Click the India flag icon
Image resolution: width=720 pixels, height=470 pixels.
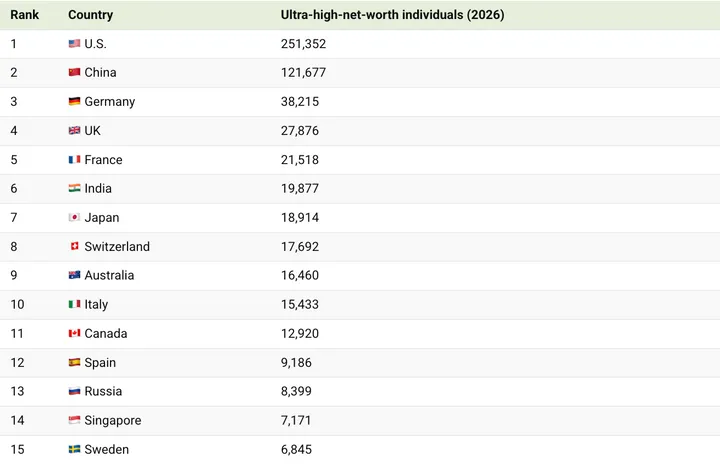click(74, 188)
